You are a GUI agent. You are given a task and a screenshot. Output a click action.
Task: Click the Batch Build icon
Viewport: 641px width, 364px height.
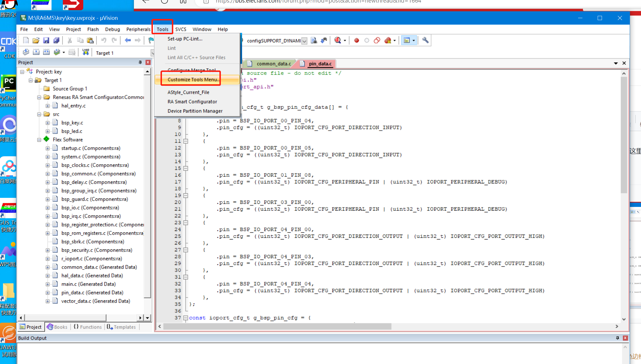pyautogui.click(x=57, y=52)
